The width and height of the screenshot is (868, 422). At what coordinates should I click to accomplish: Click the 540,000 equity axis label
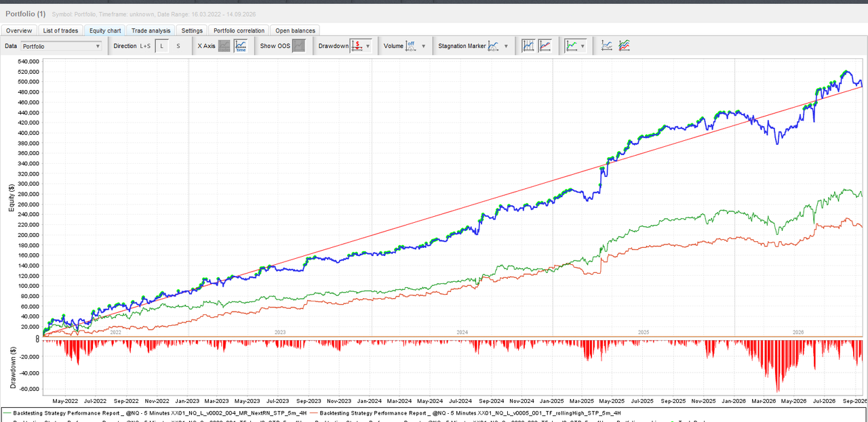[28, 62]
